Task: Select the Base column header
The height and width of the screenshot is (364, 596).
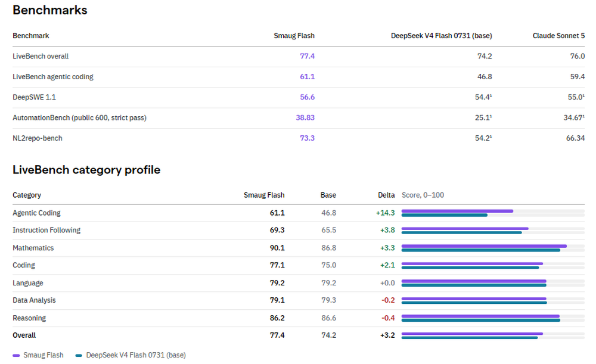Action: pyautogui.click(x=328, y=195)
